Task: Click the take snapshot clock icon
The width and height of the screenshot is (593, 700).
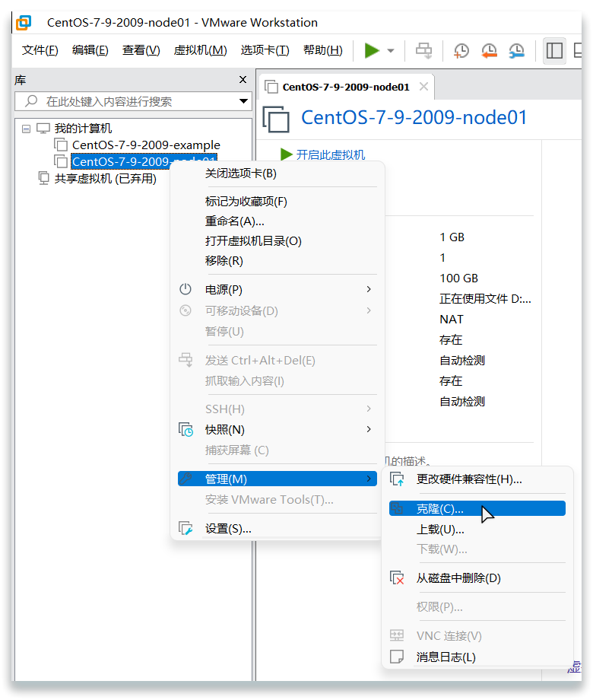Action: (x=461, y=50)
